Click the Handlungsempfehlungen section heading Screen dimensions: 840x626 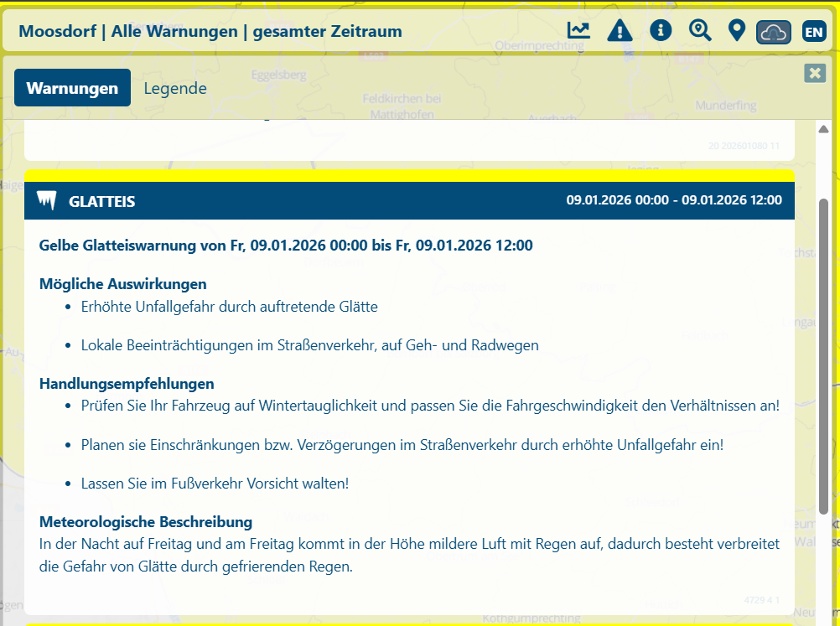(127, 384)
